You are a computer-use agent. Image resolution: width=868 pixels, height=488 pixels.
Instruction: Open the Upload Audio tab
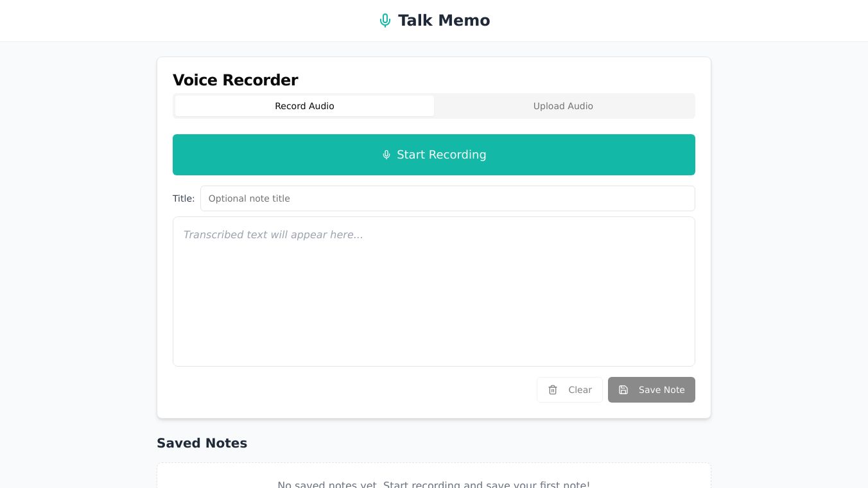tap(563, 106)
